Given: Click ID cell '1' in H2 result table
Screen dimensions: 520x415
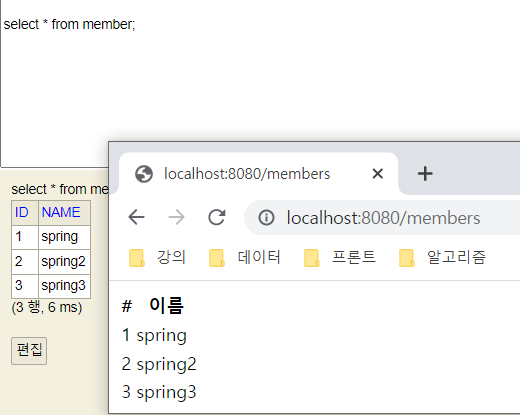Looking at the screenshot, I should click(25, 237).
